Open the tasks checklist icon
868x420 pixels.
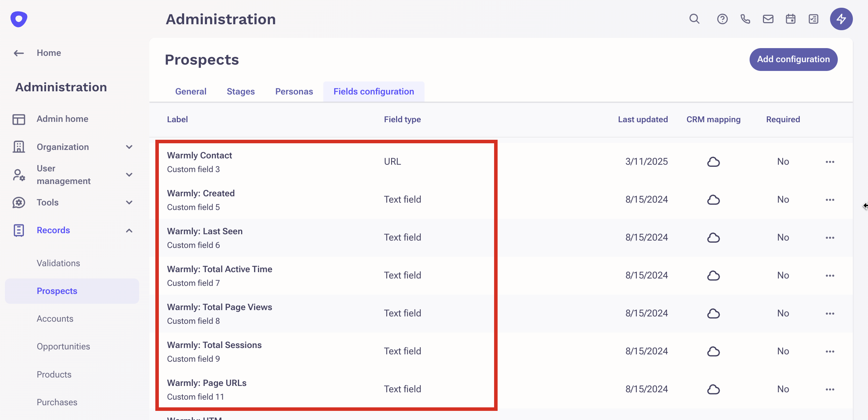click(814, 19)
